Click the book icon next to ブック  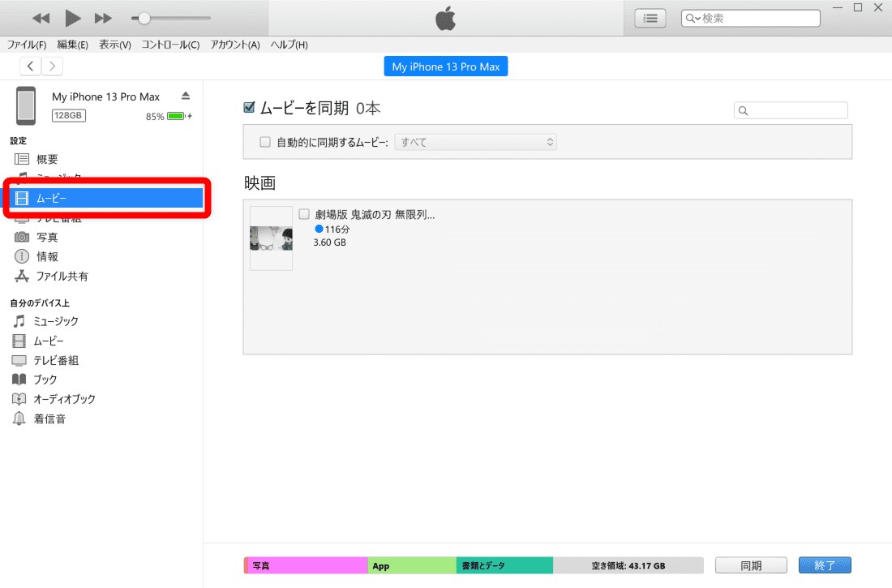pos(19,379)
